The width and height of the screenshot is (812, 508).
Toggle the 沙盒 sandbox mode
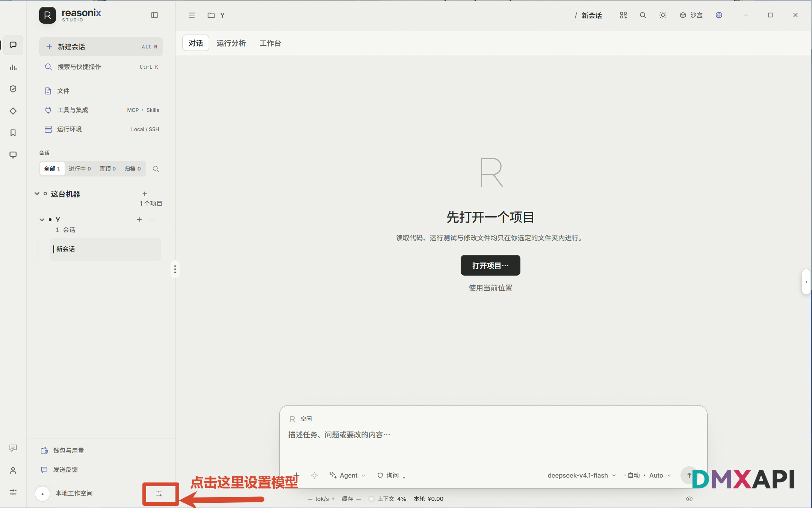[x=691, y=15]
